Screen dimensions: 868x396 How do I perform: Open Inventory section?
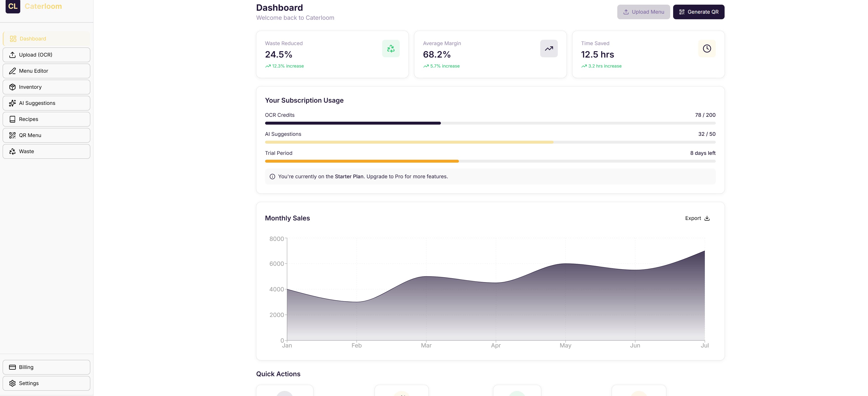(x=47, y=87)
